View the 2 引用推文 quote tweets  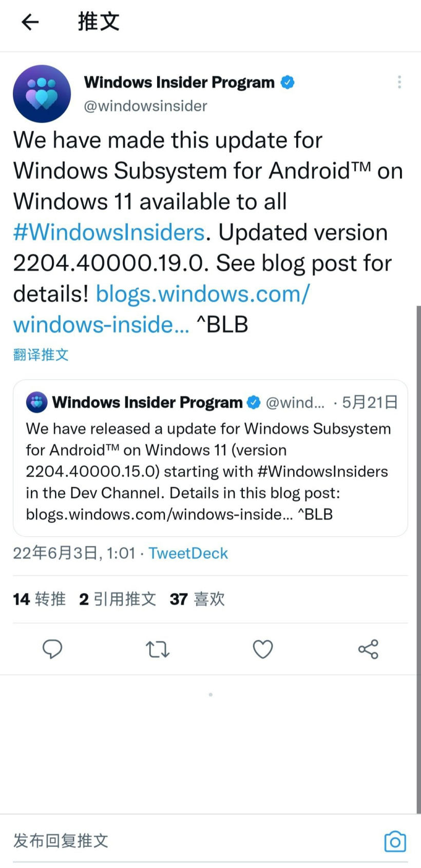[x=118, y=599]
